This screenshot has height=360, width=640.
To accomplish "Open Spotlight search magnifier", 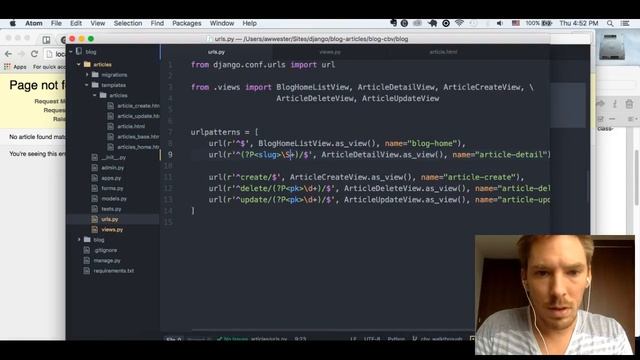I will click(x=610, y=23).
